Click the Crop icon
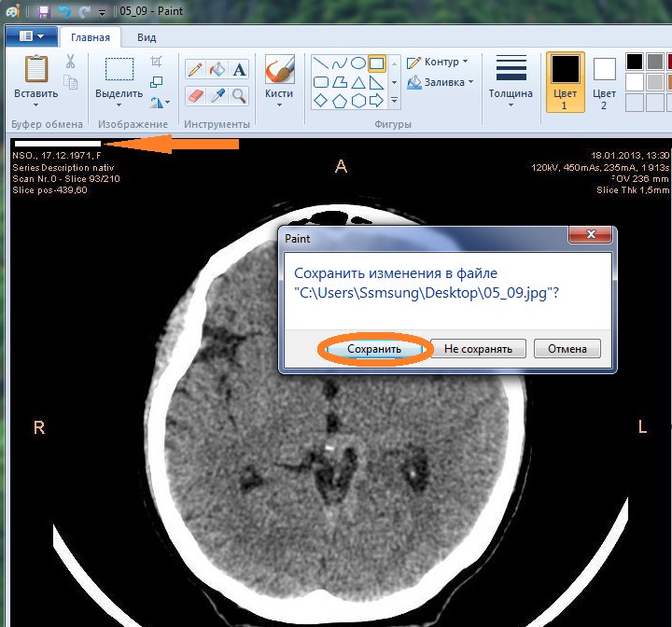Image resolution: width=672 pixels, height=627 pixels. (157, 62)
